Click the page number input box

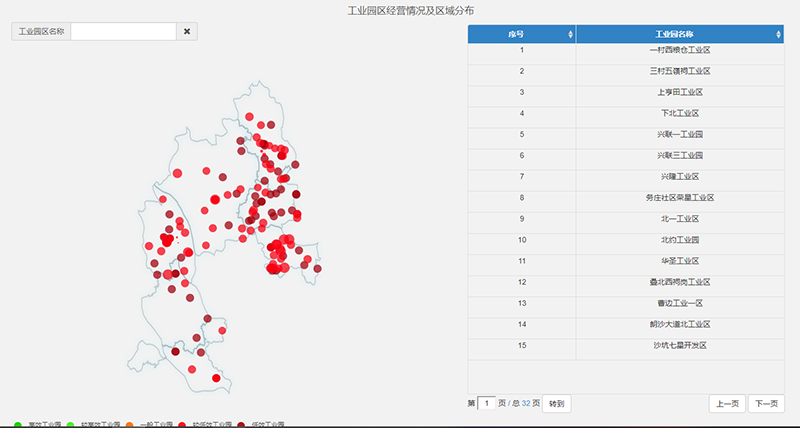[487, 404]
